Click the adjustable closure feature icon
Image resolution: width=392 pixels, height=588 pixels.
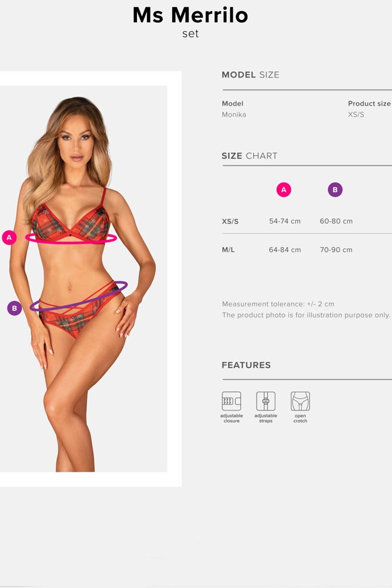coord(231,401)
